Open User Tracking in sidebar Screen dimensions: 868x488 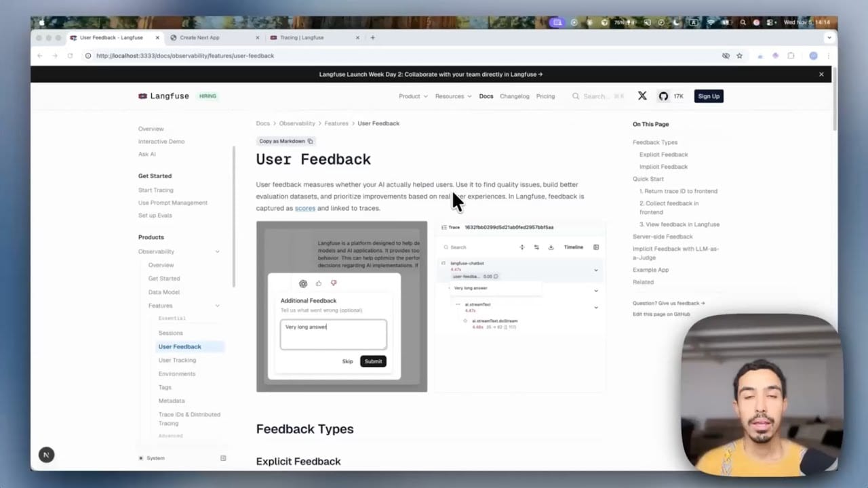click(x=177, y=360)
